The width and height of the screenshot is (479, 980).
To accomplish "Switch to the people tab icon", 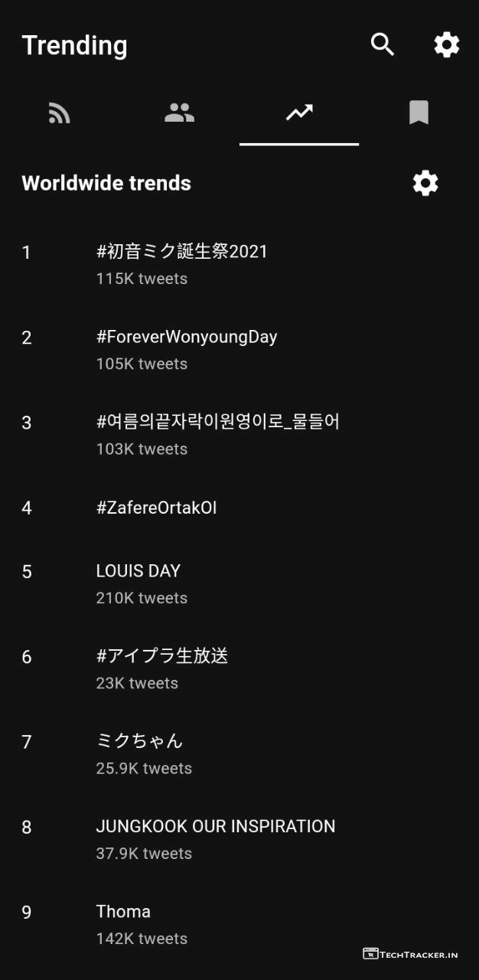I will 179,113.
